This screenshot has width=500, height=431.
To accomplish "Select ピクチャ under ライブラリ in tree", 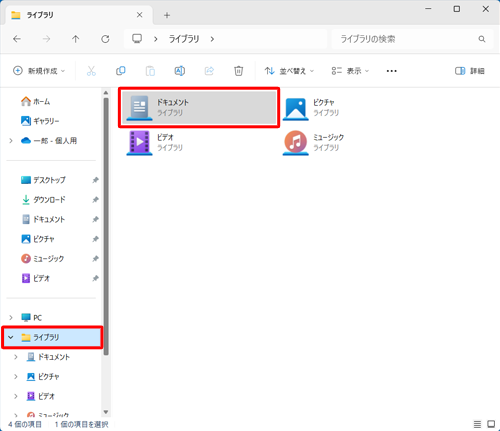I will [43, 377].
